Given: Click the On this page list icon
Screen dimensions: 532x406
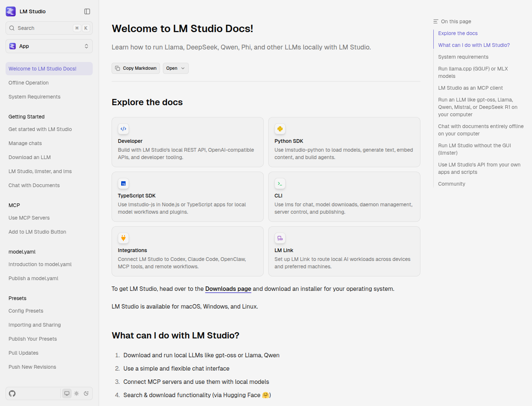Looking at the screenshot, I should (436, 21).
